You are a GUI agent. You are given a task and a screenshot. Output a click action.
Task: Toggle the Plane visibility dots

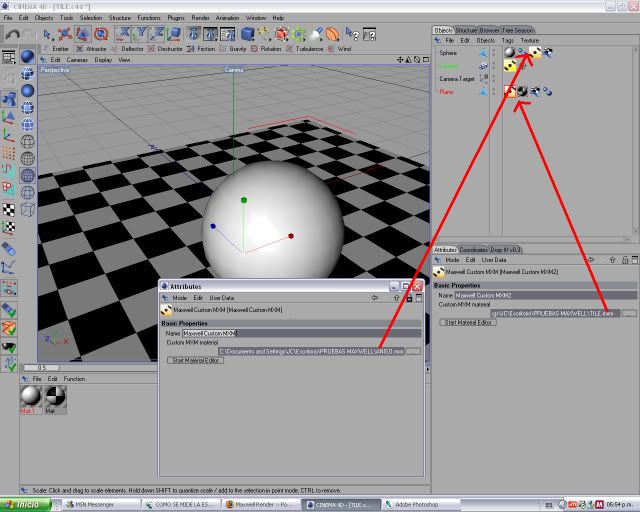pyautogui.click(x=493, y=92)
